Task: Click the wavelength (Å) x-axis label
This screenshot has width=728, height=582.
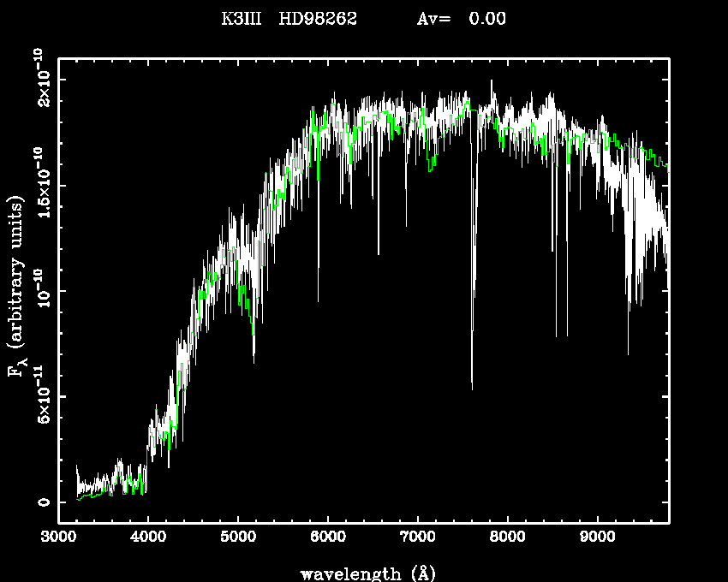Action: [361, 573]
